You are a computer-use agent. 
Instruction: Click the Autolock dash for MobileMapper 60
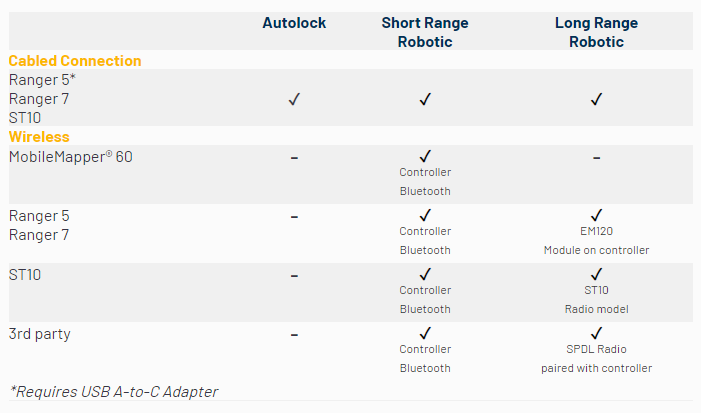click(294, 157)
